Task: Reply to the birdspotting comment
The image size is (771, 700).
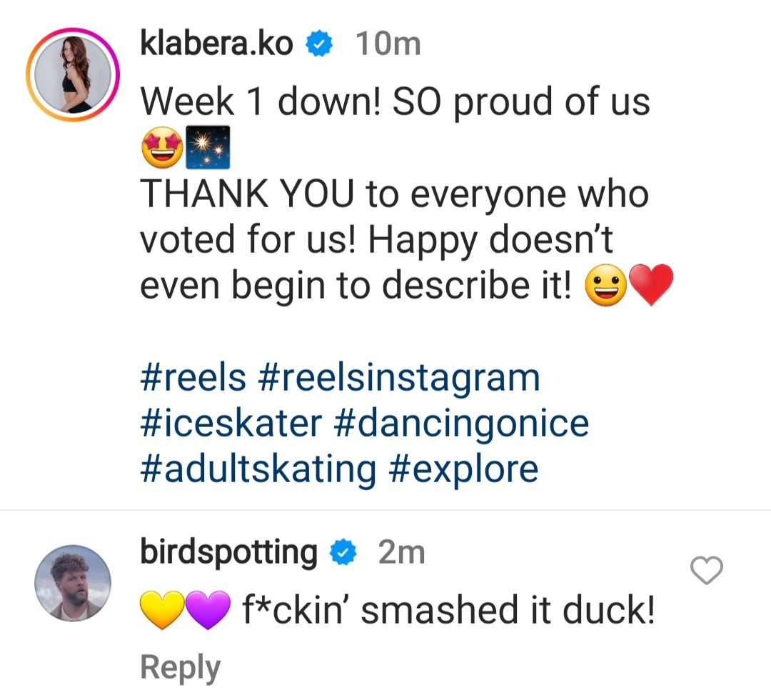Action: 180,667
